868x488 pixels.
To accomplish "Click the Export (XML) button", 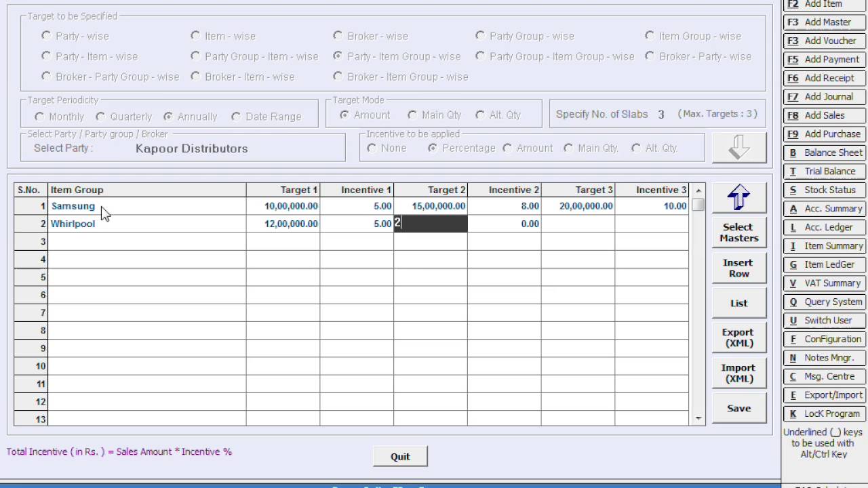I will point(738,338).
